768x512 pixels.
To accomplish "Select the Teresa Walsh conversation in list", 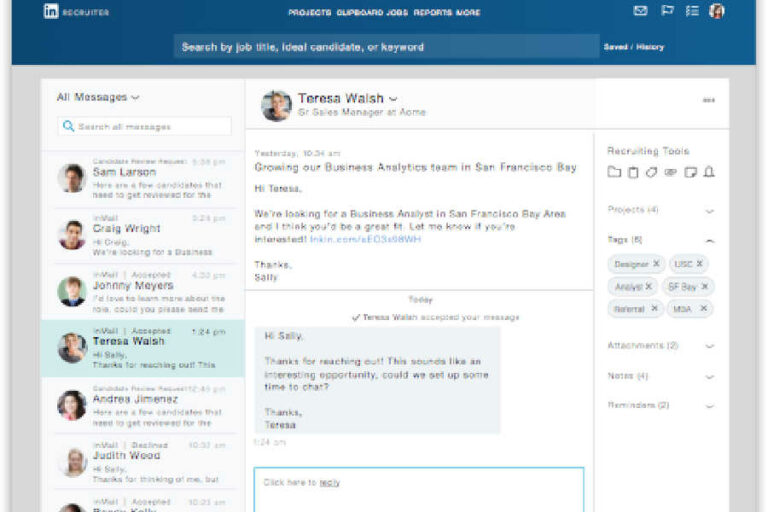I will (143, 348).
